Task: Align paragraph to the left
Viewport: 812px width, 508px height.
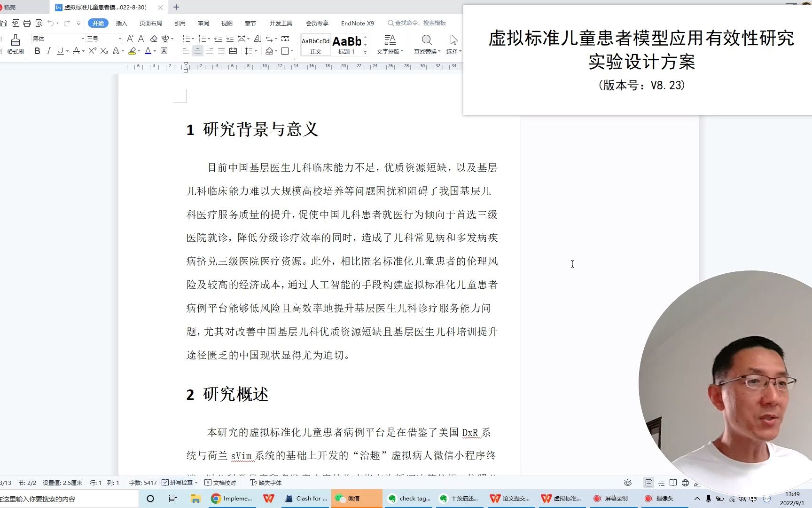Action: pyautogui.click(x=186, y=51)
